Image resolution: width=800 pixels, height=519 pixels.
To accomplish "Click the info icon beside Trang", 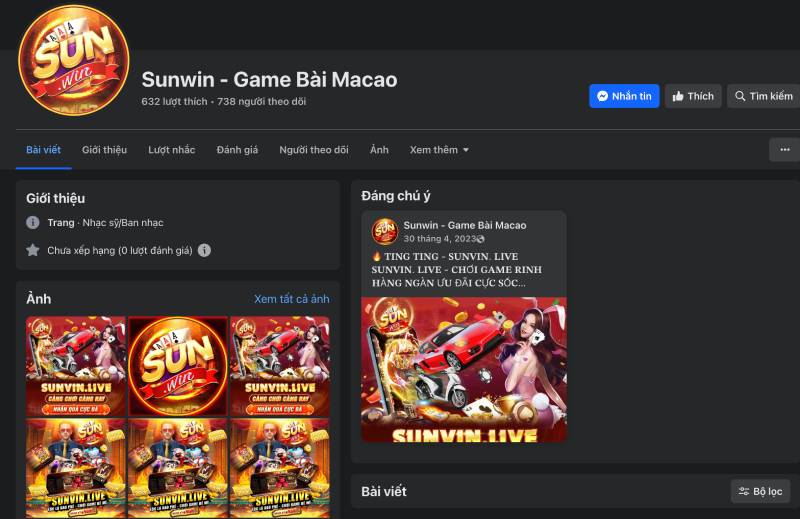I will click(33, 223).
